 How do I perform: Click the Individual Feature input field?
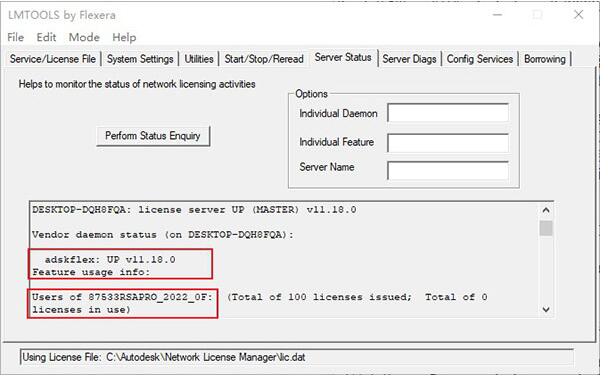tap(448, 142)
